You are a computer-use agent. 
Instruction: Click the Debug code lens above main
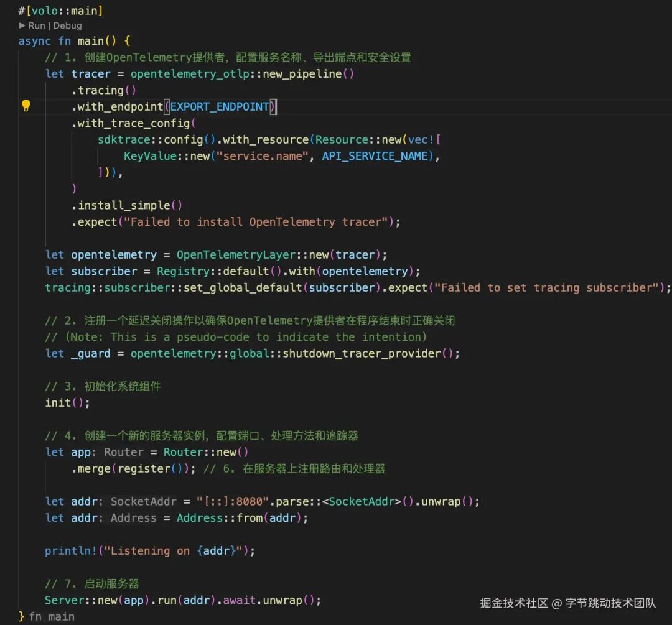click(x=67, y=25)
